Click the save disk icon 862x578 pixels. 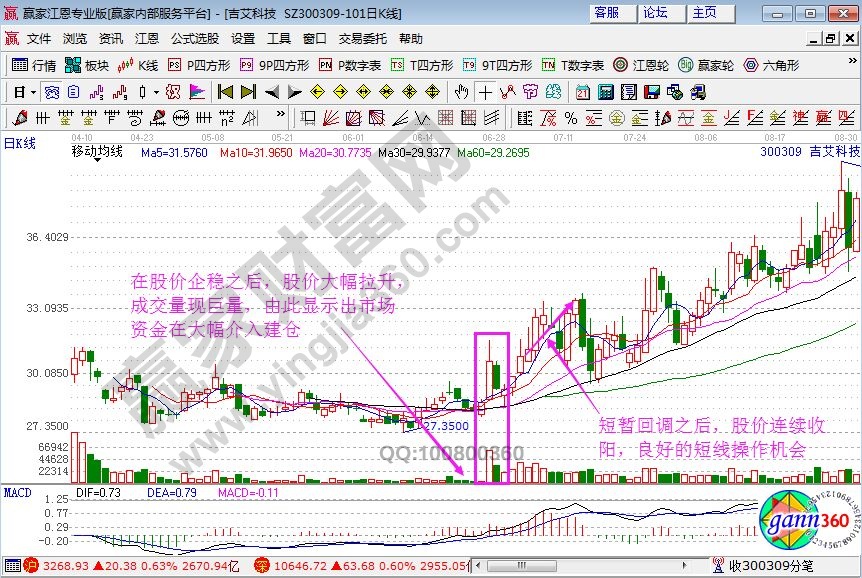click(653, 92)
